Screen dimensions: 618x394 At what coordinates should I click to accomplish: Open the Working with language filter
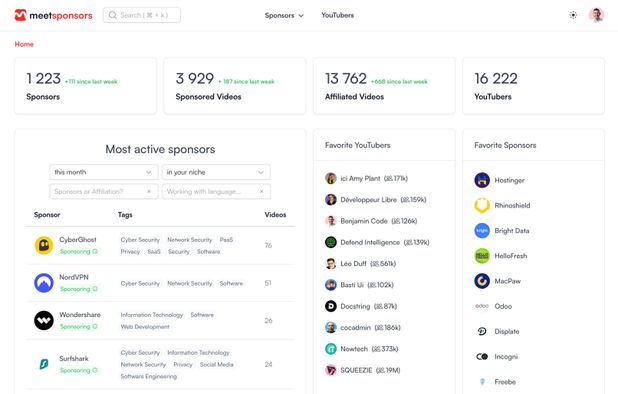pos(216,191)
